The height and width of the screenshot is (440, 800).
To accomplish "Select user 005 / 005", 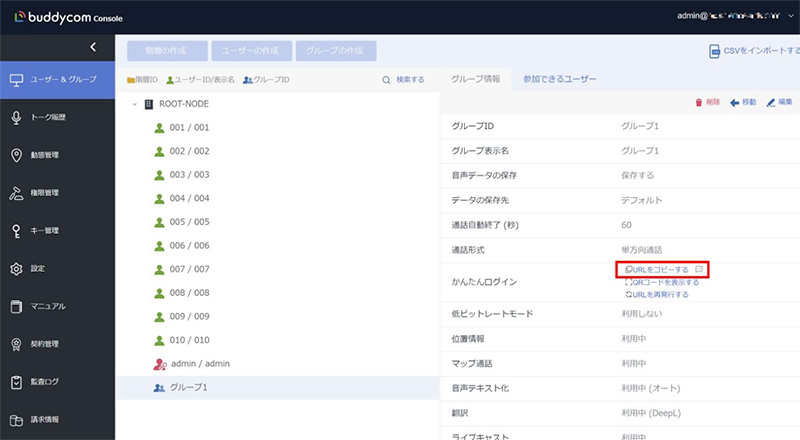I will (189, 222).
